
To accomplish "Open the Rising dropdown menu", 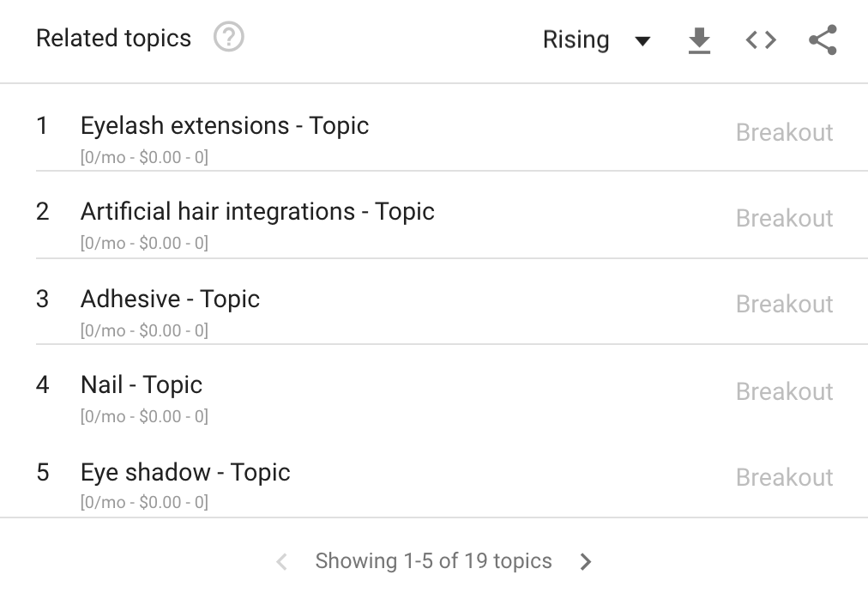I will click(576, 40).
